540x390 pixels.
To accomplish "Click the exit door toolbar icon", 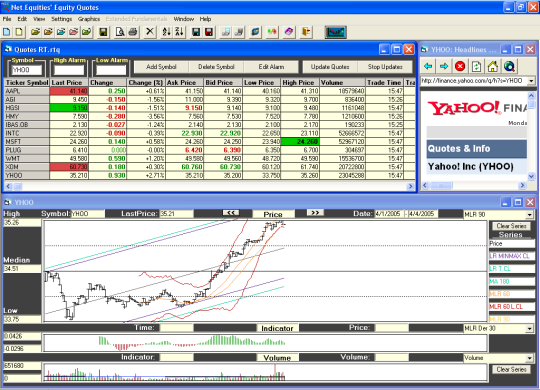I will coord(306,32).
